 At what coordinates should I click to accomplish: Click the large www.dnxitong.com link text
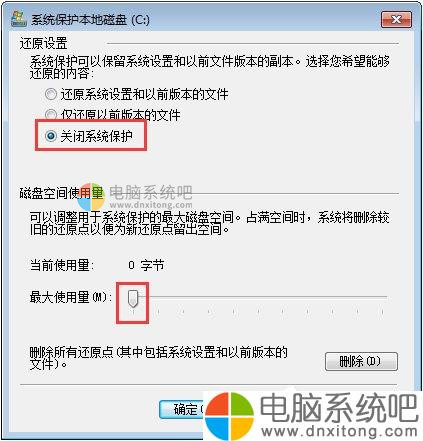click(x=339, y=432)
